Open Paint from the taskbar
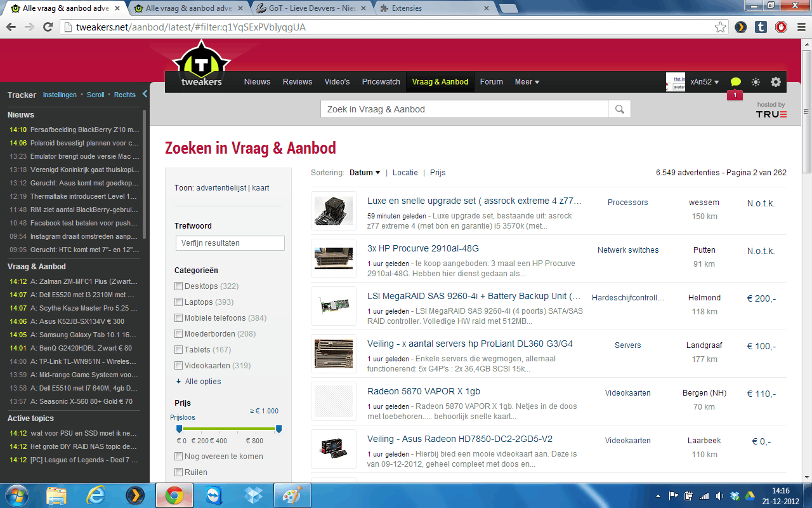 coord(293,495)
